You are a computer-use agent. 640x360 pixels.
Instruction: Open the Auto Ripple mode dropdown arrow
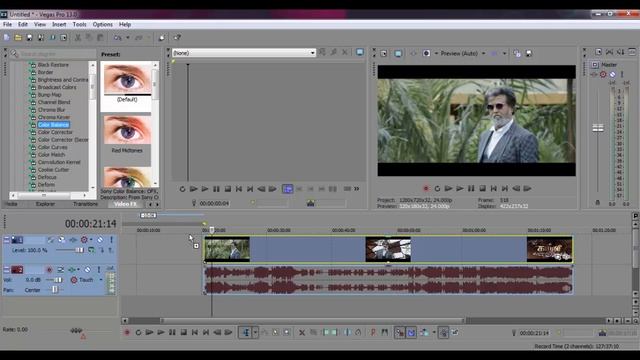(434, 333)
